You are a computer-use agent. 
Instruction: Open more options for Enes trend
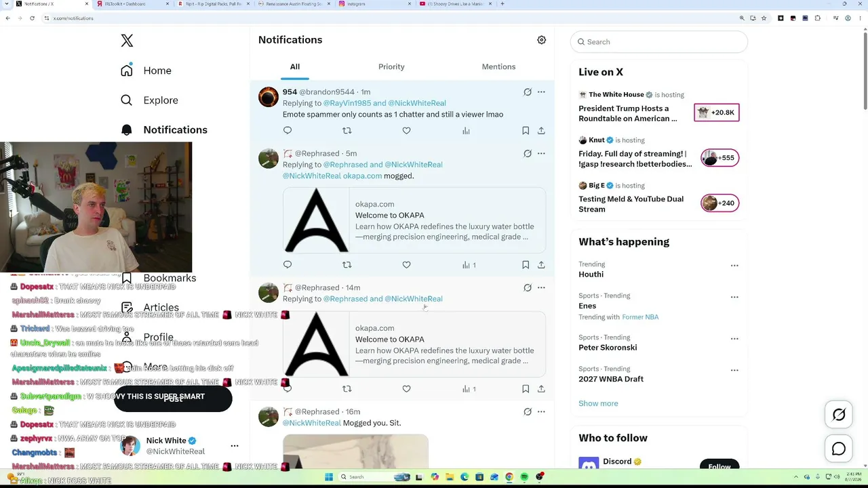(x=734, y=297)
